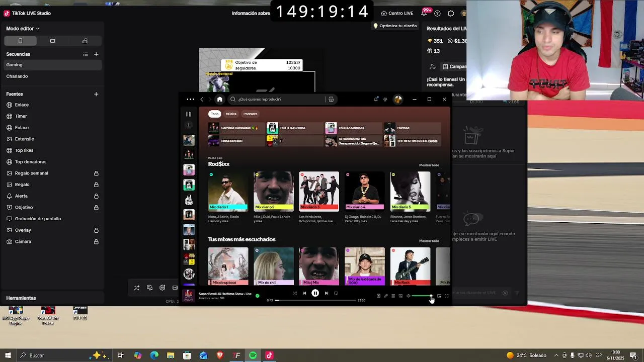Skip to the next track in Spotify

tap(326, 293)
